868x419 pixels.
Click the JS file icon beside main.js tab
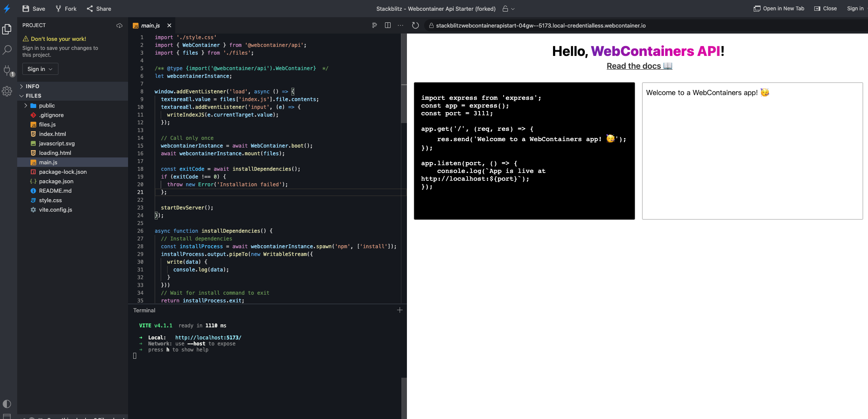click(x=136, y=26)
